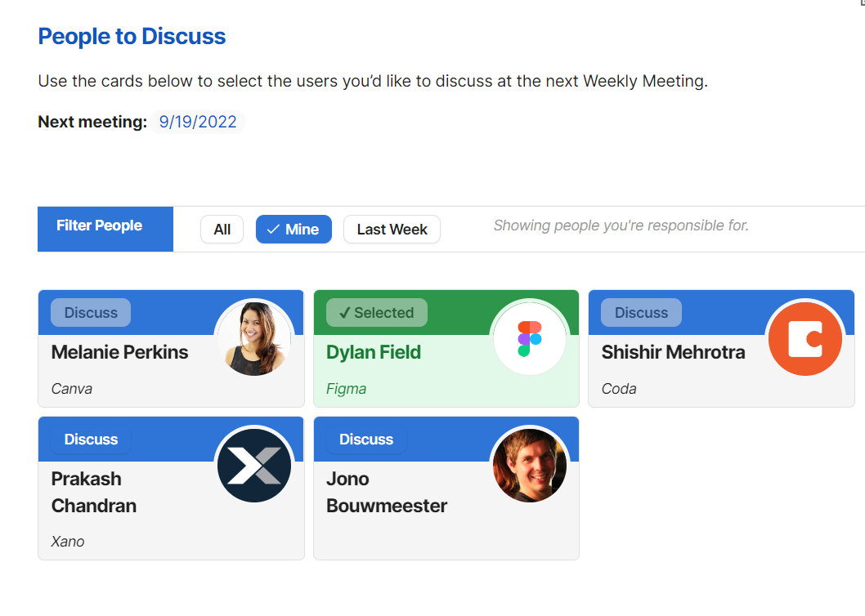Show All people filter

coord(222,230)
